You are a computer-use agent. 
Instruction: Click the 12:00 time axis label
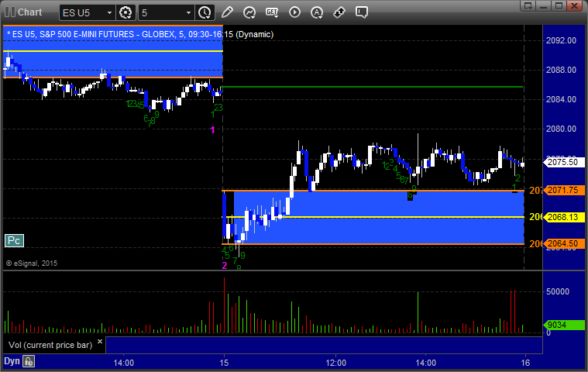335,363
